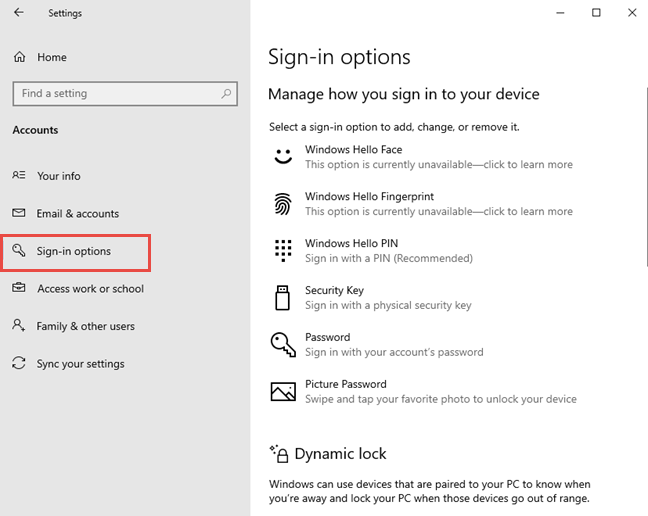
Task: Click Fingerprint option's unavailable learn more text
Action: (x=439, y=212)
